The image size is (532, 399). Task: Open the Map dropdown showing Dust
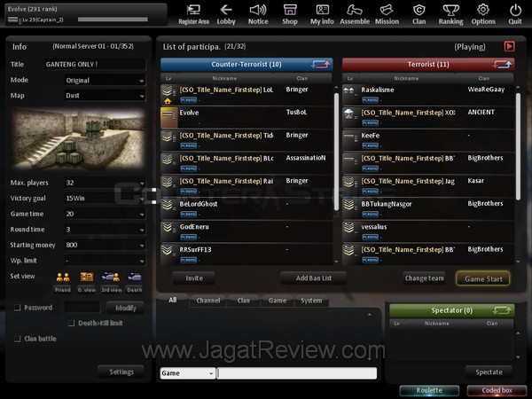(106, 96)
